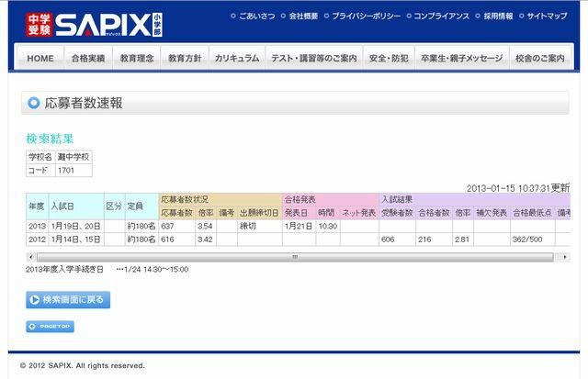
Task: Select the ratio value 3.54
Action: coord(206,226)
